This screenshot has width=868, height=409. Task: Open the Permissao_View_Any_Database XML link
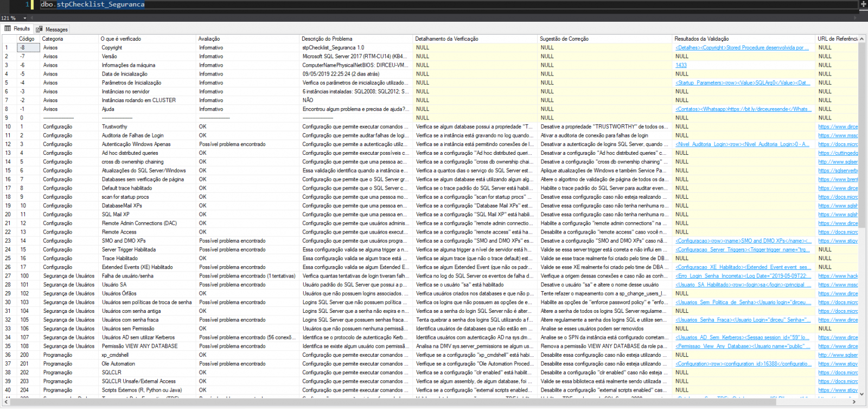click(743, 346)
